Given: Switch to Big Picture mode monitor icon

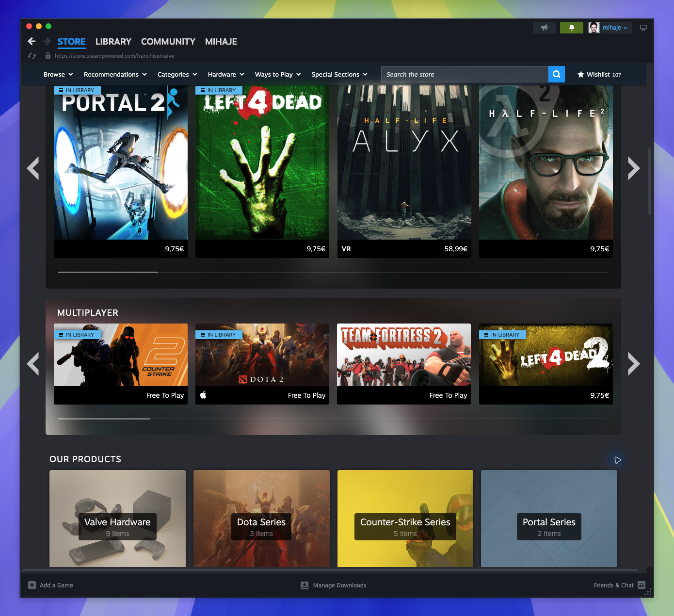Looking at the screenshot, I should [x=643, y=28].
